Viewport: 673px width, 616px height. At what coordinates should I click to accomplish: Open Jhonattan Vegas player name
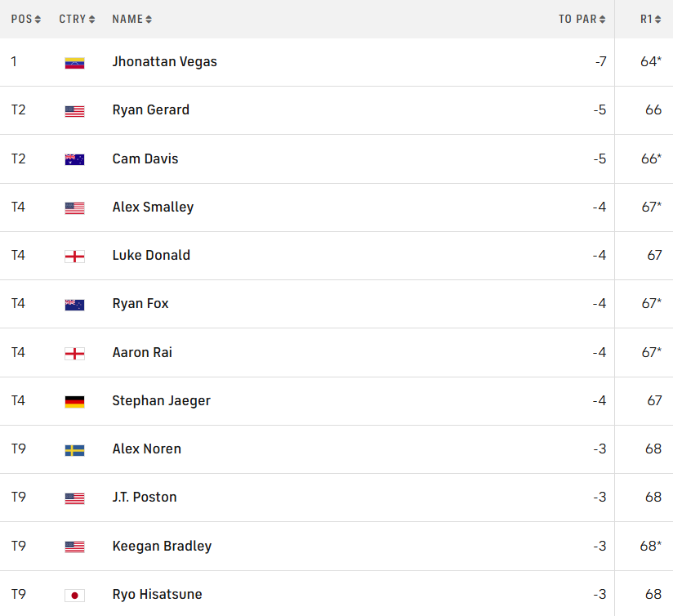pyautogui.click(x=164, y=62)
